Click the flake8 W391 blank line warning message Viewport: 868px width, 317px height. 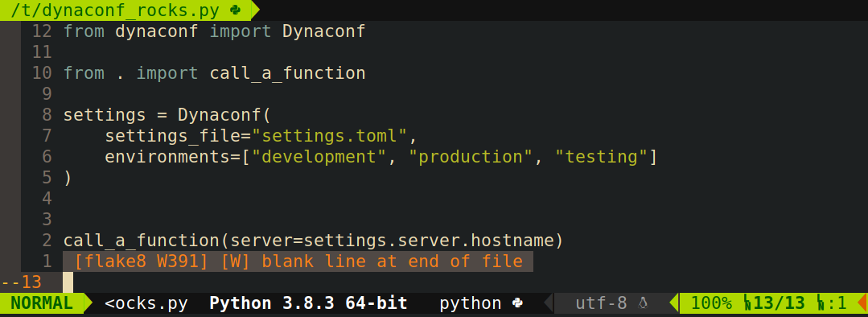click(x=298, y=261)
